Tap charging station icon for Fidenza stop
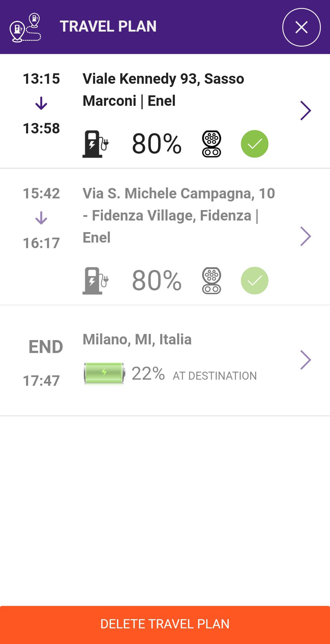330x644 pixels. [x=96, y=280]
